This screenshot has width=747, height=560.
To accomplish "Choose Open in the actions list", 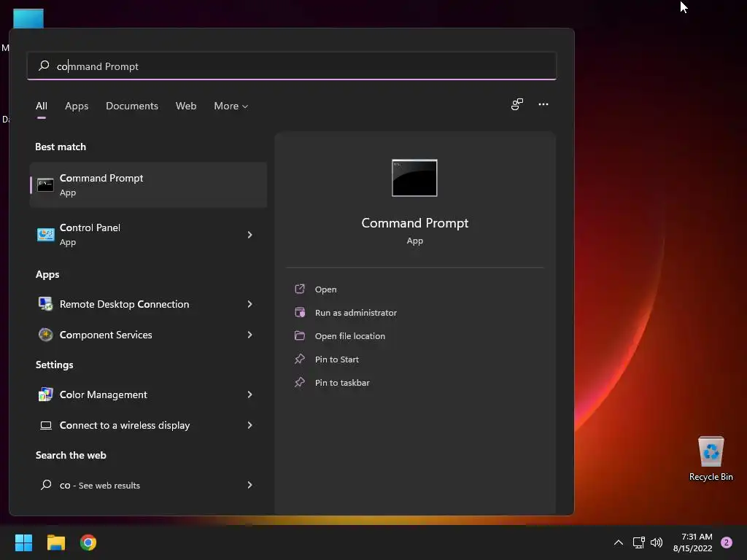I will point(325,289).
